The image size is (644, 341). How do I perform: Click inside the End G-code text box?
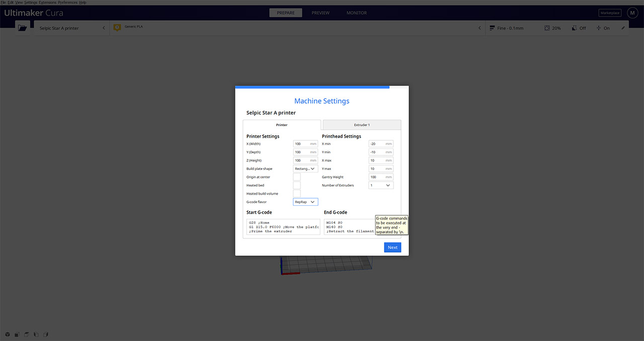349,227
